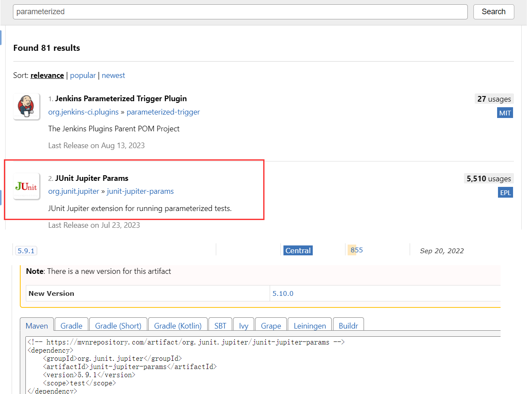Screen dimensions: 532x394
Task: Click the Search button
Action: pyautogui.click(x=494, y=12)
